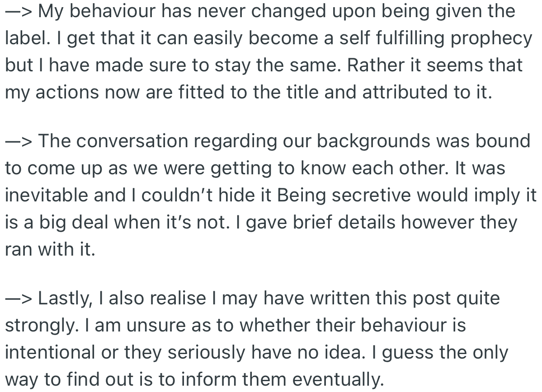The width and height of the screenshot is (542, 392).
Task: Click the arrow before 'My behaviour'
Action: click(x=19, y=11)
